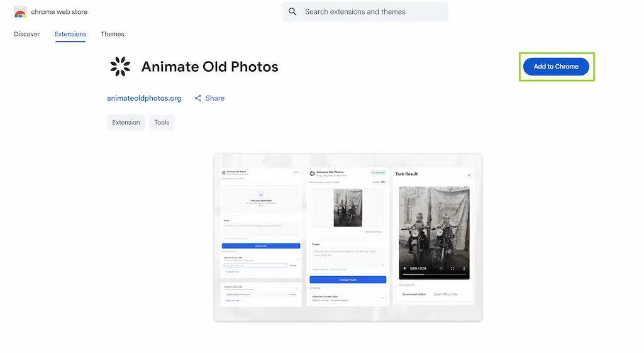Select the Extensions tab

click(70, 34)
